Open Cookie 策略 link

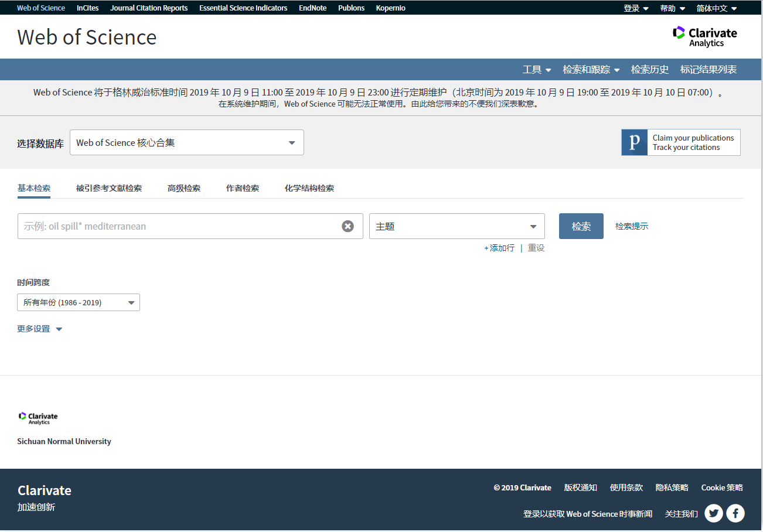pyautogui.click(x=722, y=487)
